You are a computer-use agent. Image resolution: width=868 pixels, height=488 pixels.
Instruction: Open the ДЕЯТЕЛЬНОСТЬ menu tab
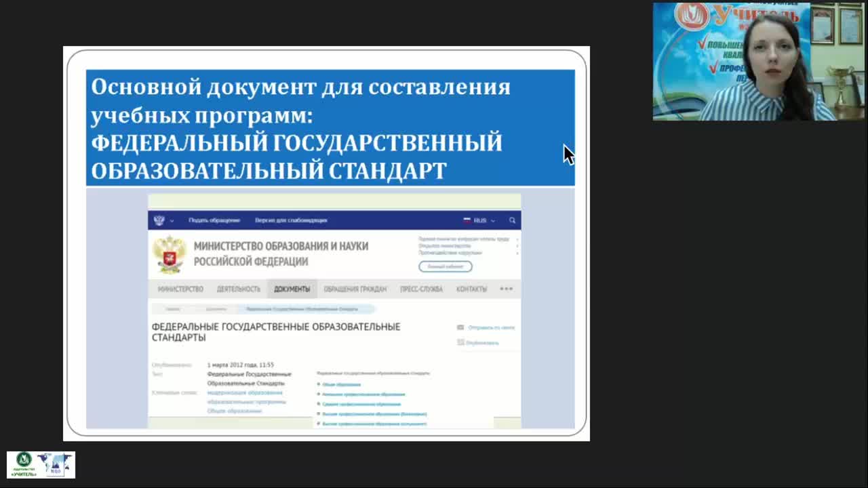239,289
